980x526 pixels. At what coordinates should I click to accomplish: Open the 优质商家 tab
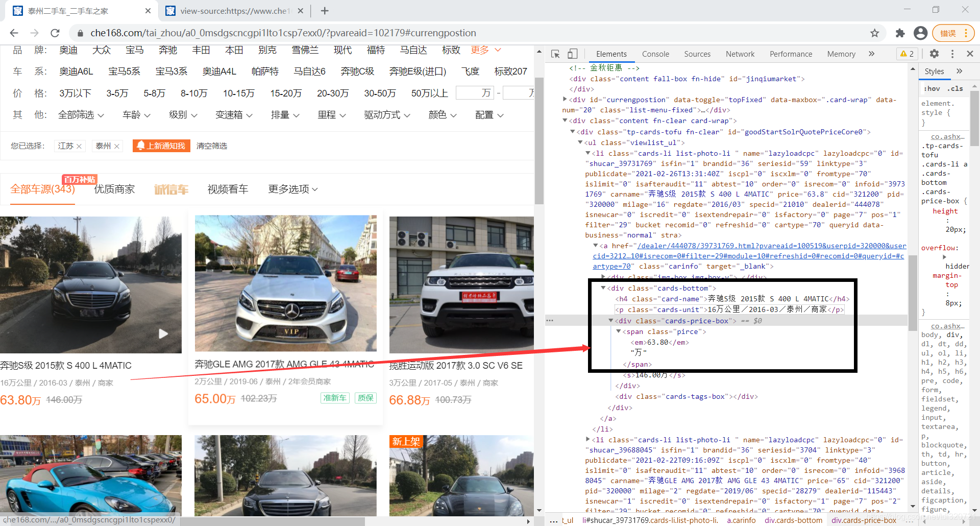[x=114, y=189]
